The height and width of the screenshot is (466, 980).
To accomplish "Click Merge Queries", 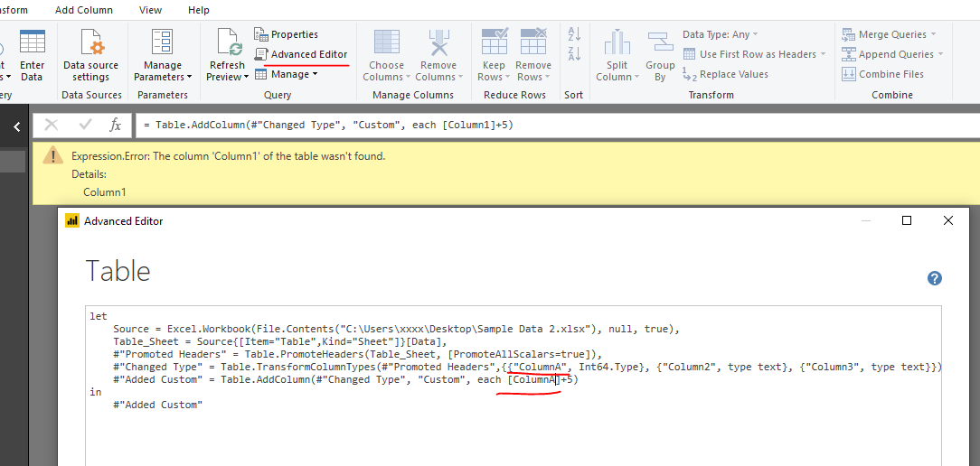I will coord(889,34).
